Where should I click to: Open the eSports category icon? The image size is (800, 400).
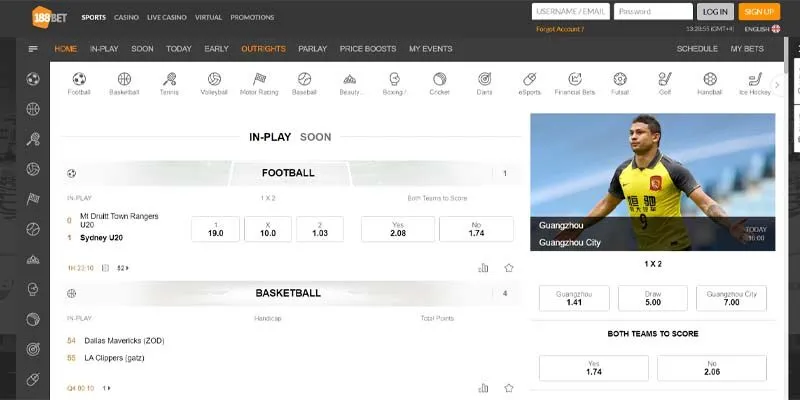click(529, 79)
